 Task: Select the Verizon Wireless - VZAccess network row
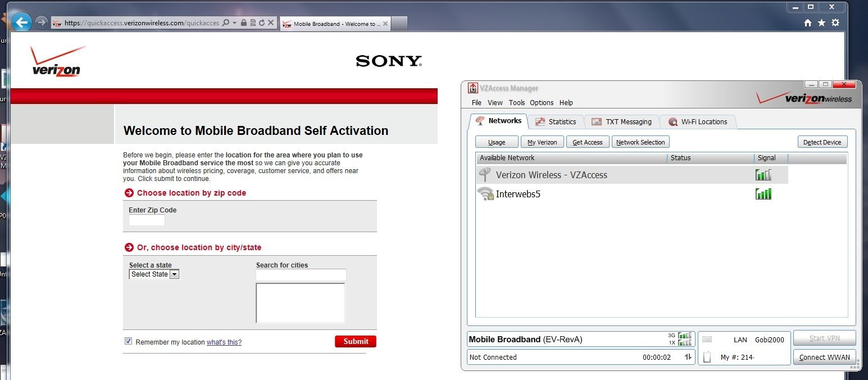click(632, 175)
